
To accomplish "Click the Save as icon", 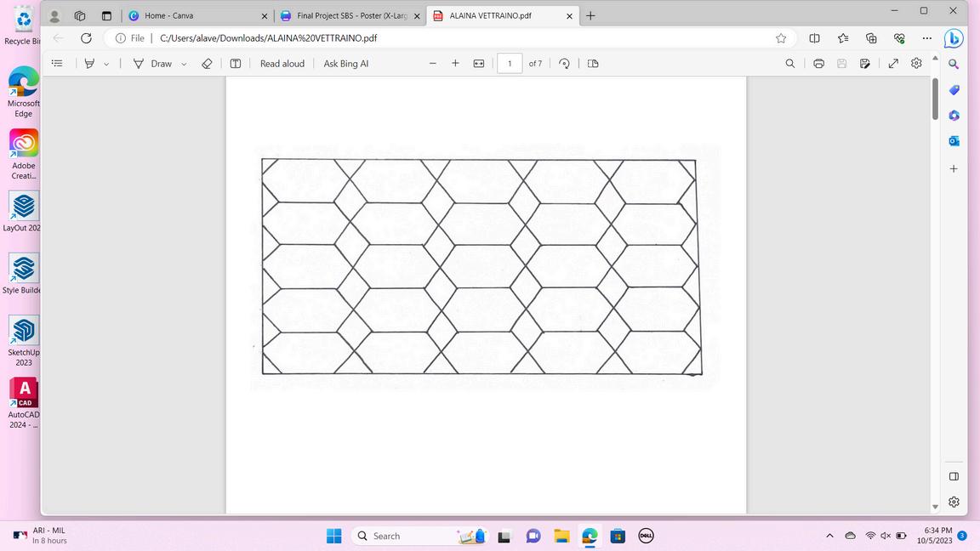I will (865, 63).
